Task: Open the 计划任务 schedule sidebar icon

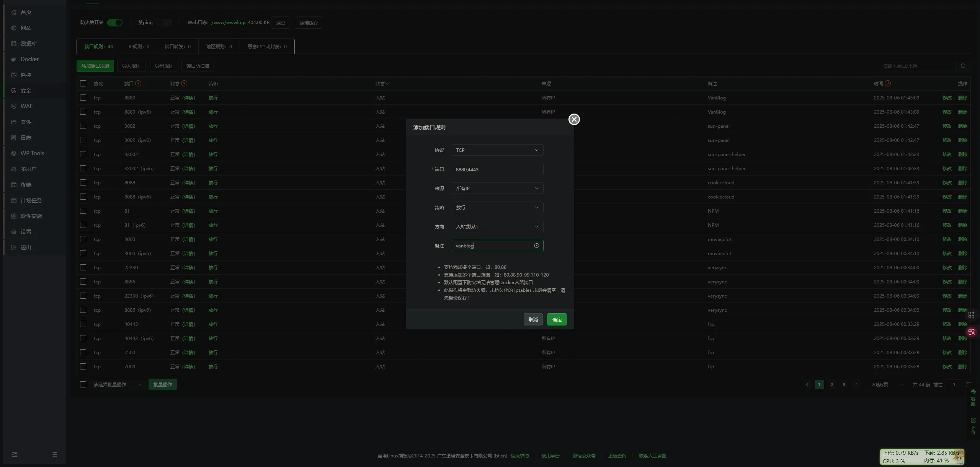Action: [14, 200]
